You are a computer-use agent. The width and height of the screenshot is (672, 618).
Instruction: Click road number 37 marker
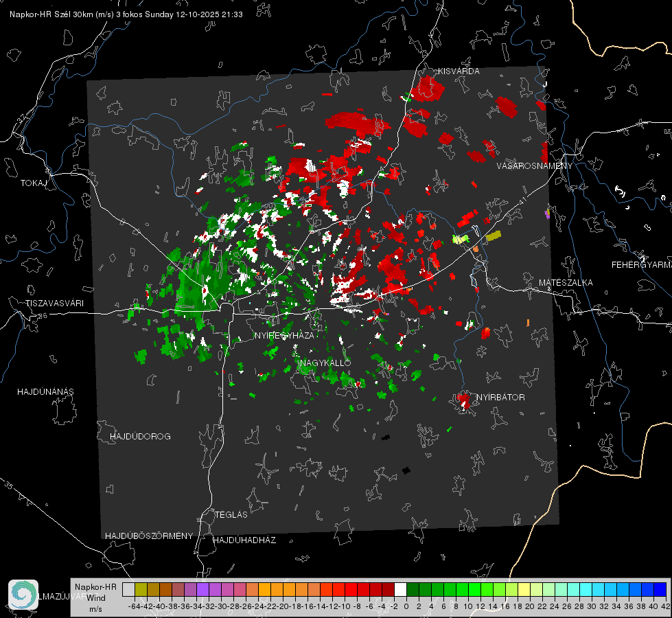pos(22,118)
